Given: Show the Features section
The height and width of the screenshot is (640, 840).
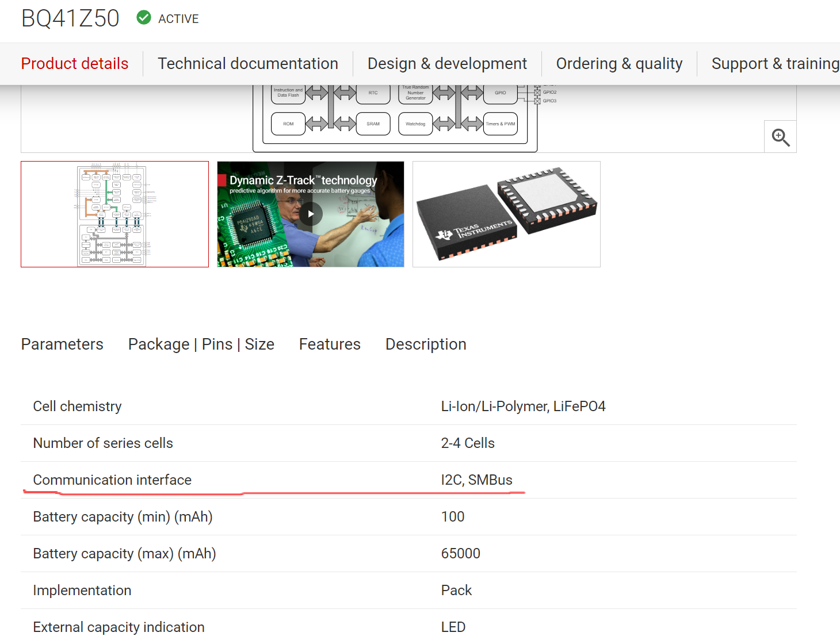Looking at the screenshot, I should click(x=330, y=344).
